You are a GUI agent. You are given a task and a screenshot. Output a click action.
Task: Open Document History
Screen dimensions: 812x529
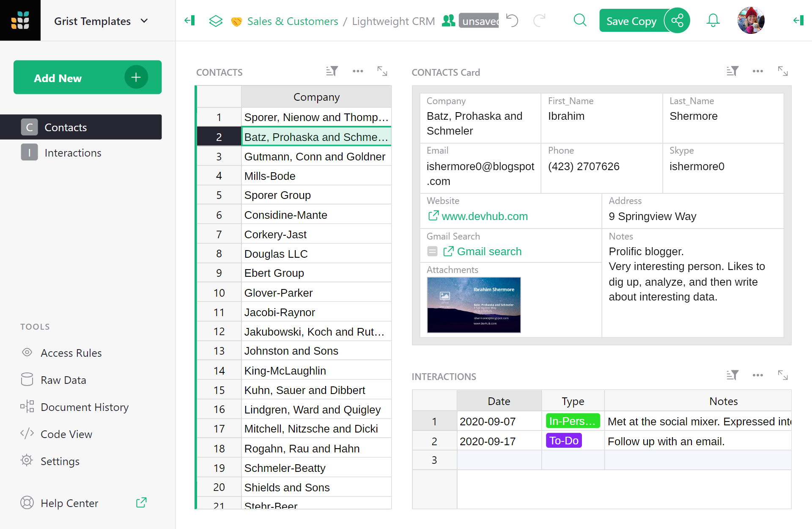[74, 407]
